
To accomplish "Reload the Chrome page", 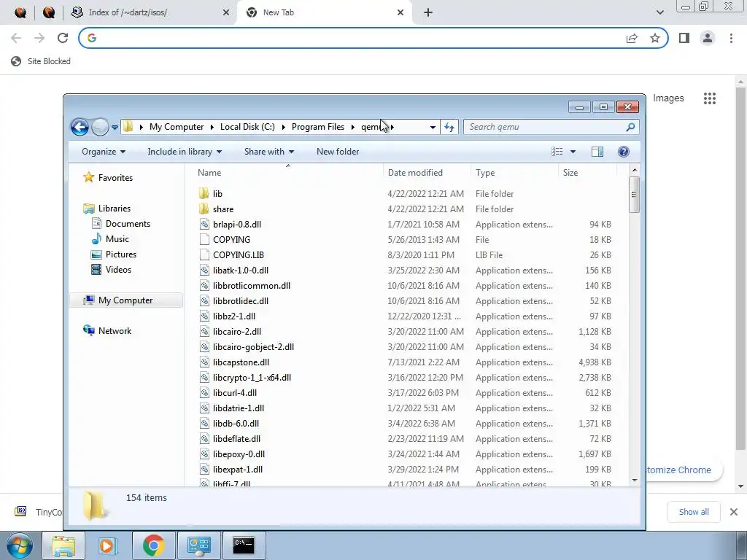I will (x=63, y=38).
